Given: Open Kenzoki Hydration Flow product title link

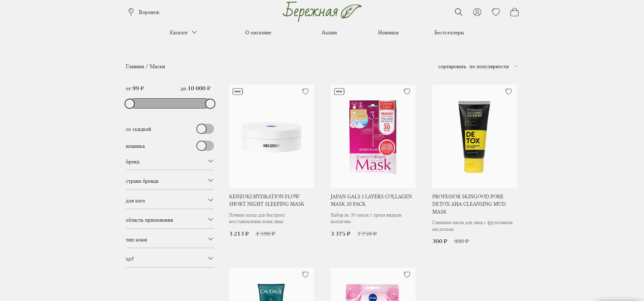Looking at the screenshot, I should (x=266, y=200).
